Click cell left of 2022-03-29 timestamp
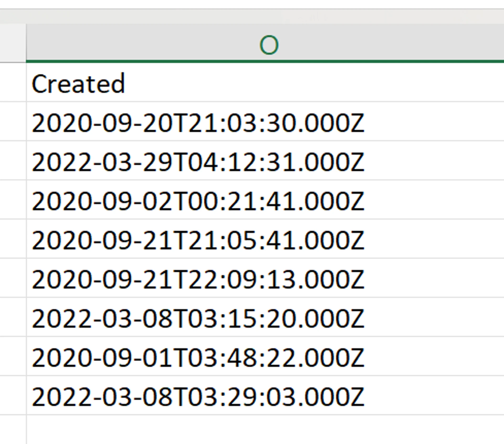The image size is (504, 444). [13, 161]
